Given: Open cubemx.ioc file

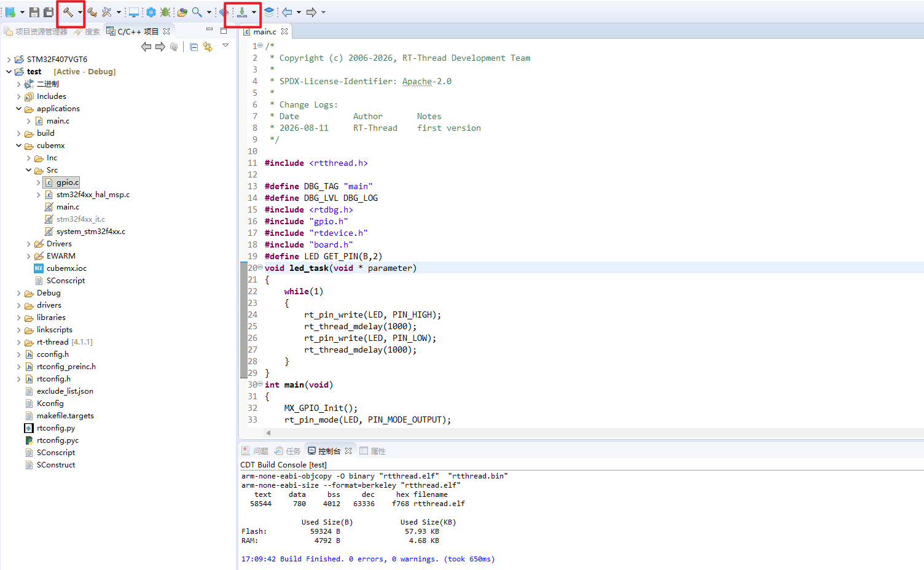Looking at the screenshot, I should [66, 268].
